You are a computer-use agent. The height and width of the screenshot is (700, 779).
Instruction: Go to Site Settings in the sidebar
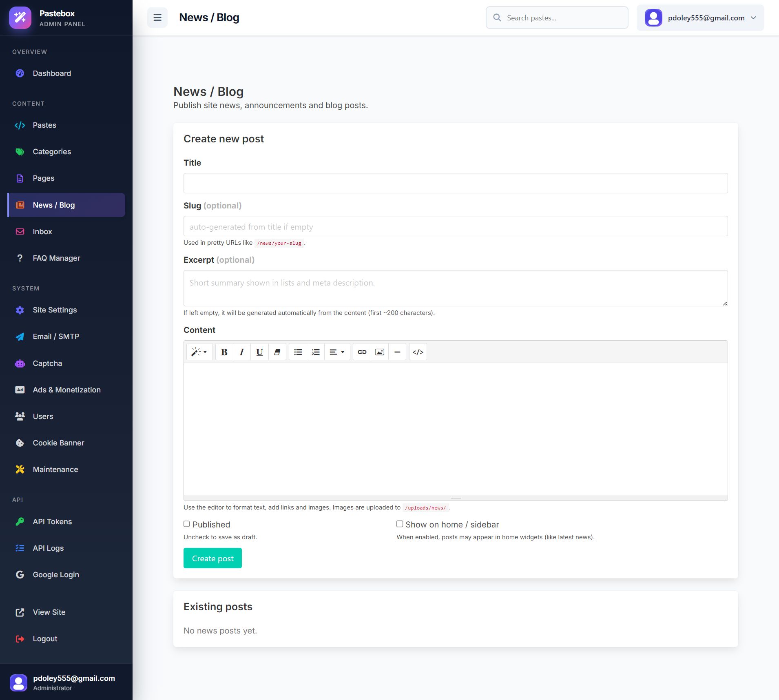[x=55, y=310]
